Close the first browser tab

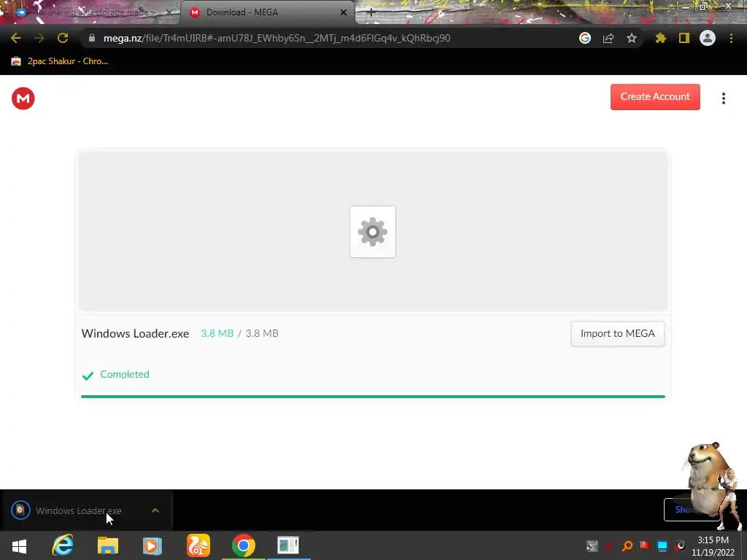169,12
